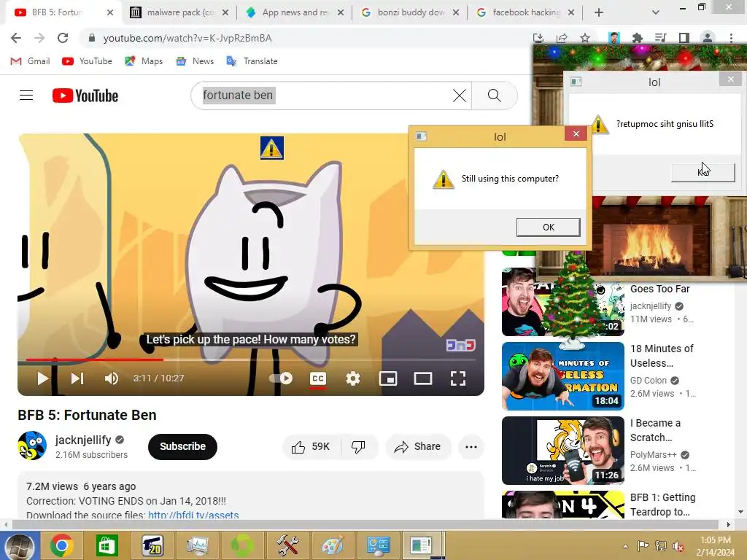The image size is (747, 560).
Task: Click the warning icon overlay on the video
Action: coord(272,147)
